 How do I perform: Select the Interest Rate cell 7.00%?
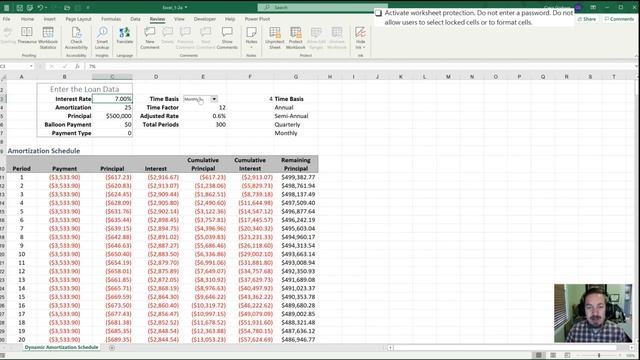click(x=112, y=99)
